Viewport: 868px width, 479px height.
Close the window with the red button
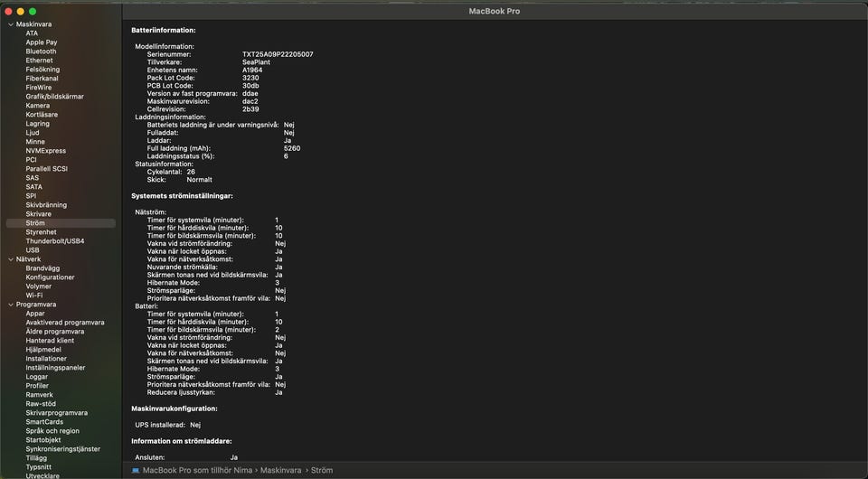(8, 11)
